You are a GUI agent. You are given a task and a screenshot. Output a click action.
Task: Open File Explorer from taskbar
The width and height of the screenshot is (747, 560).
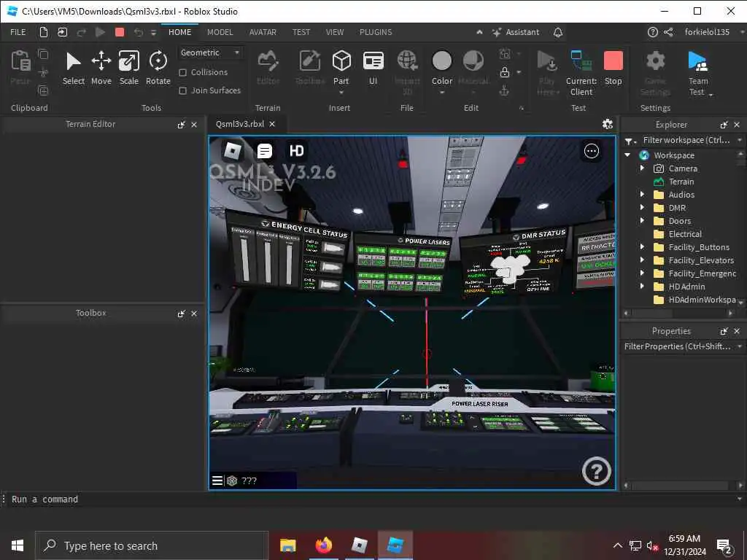(x=287, y=545)
